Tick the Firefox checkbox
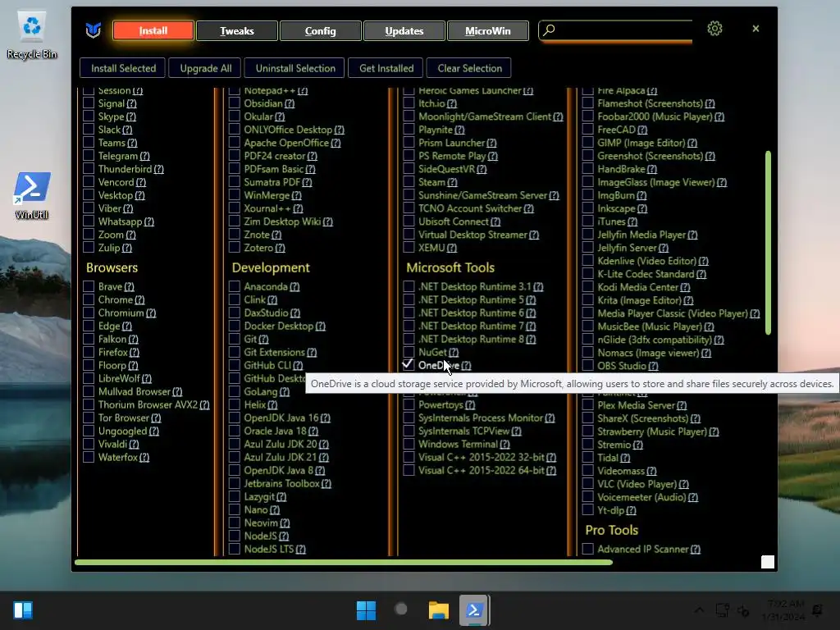This screenshot has width=840, height=630. 89,352
